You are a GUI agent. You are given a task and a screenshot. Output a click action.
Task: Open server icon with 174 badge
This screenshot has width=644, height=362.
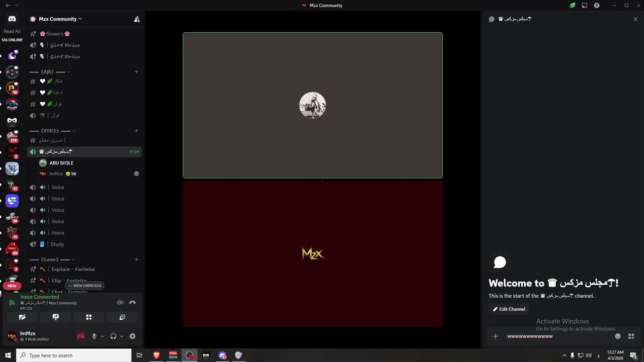coord(12,136)
